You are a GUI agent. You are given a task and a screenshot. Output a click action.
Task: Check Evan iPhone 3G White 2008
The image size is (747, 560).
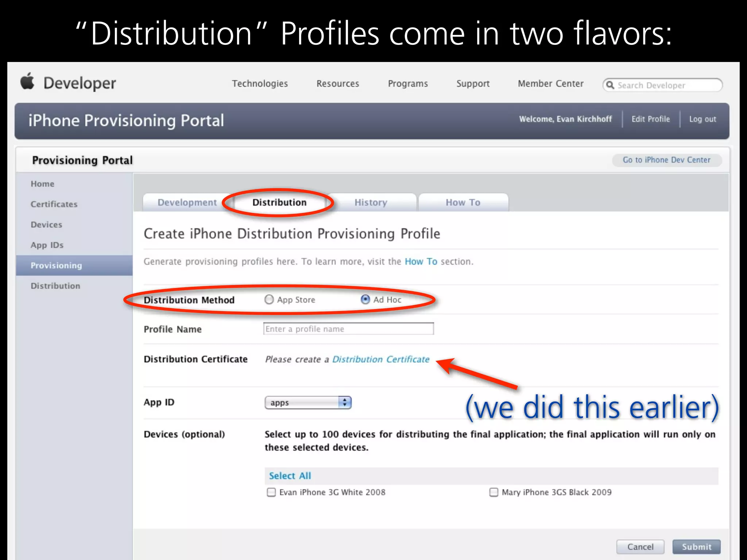pos(271,492)
